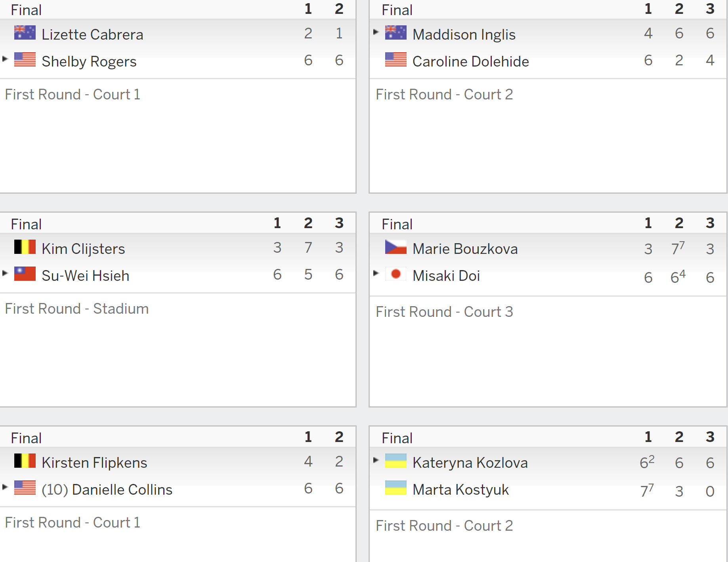Click the US flag beside Caroline Dolehide
The width and height of the screenshot is (728, 562).
point(396,59)
